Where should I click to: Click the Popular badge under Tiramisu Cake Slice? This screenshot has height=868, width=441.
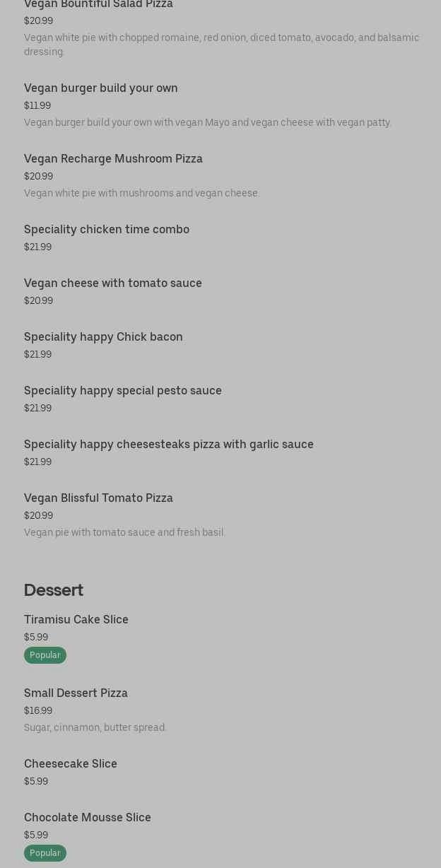pos(45,655)
